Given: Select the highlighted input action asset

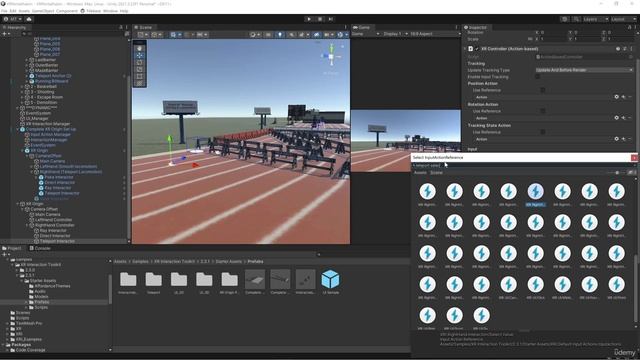Looking at the screenshot, I should [x=536, y=194].
